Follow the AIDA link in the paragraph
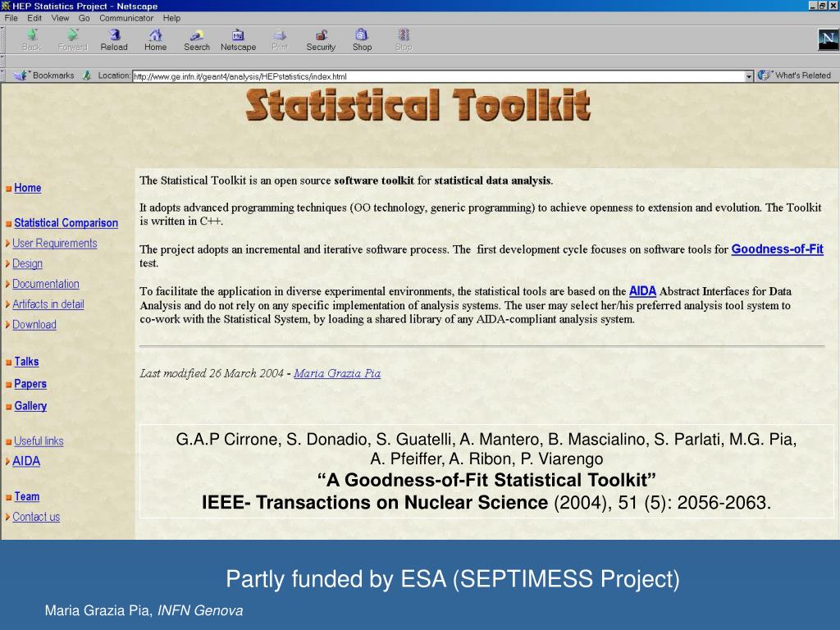Viewport: 840px width, 630px height. [642, 291]
